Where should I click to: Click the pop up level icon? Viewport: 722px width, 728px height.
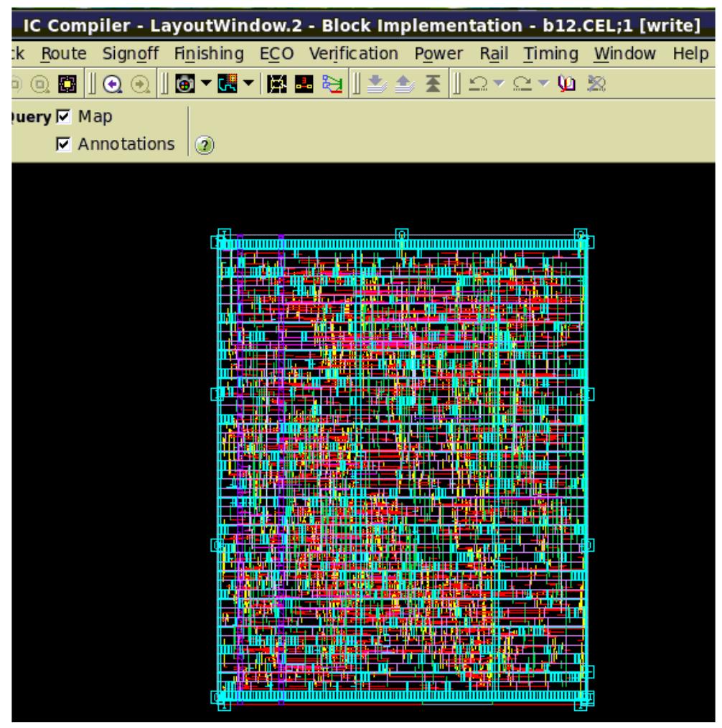[x=405, y=82]
